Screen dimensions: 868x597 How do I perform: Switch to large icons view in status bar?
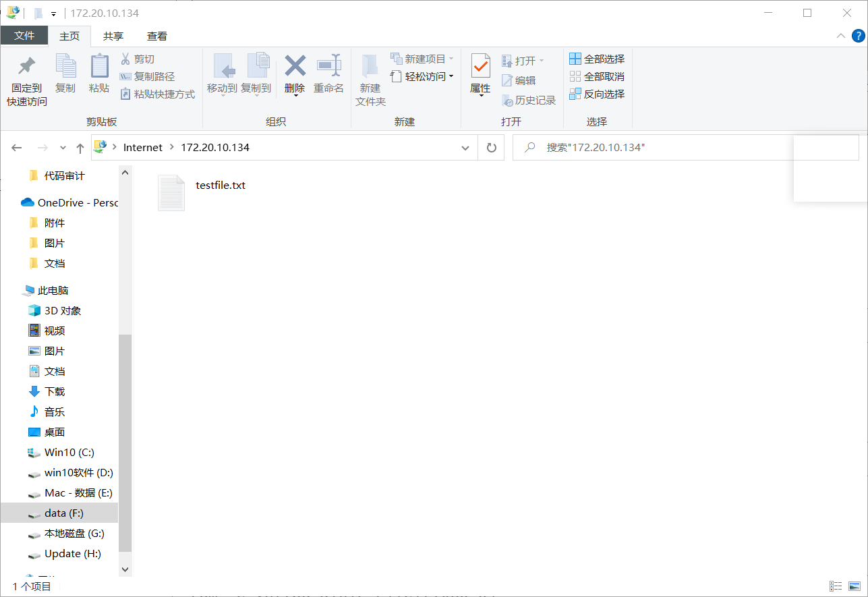pyautogui.click(x=855, y=586)
